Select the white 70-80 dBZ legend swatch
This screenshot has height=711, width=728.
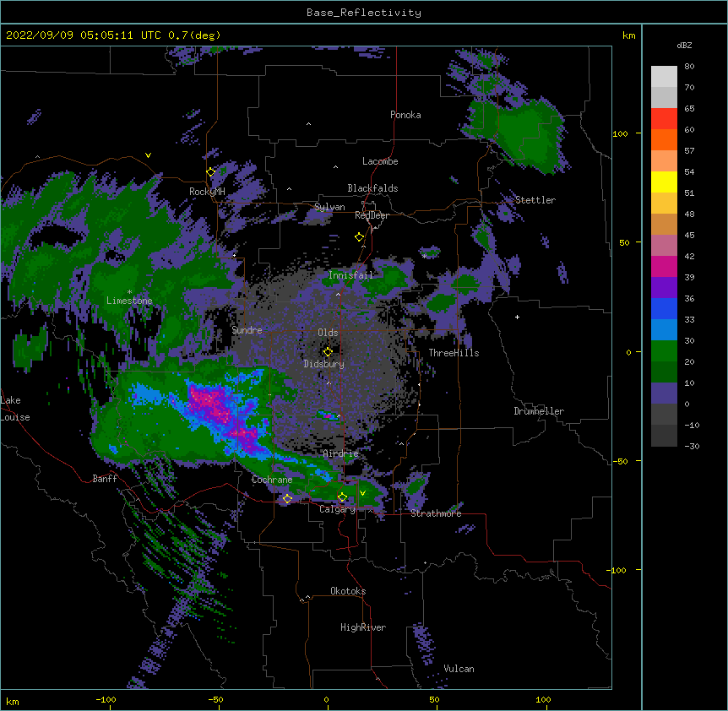664,77
